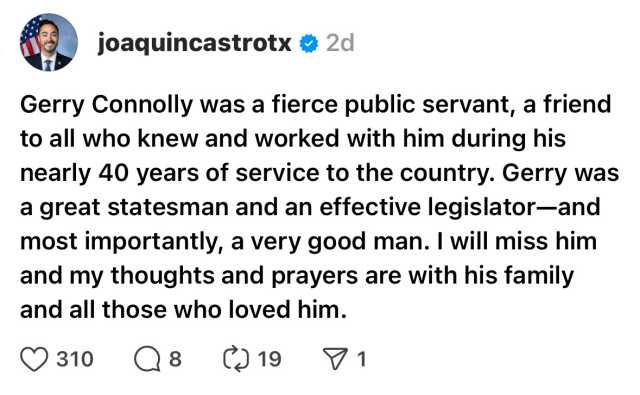View the 310 likes count
Screen dimensions: 640x395
click(75, 359)
